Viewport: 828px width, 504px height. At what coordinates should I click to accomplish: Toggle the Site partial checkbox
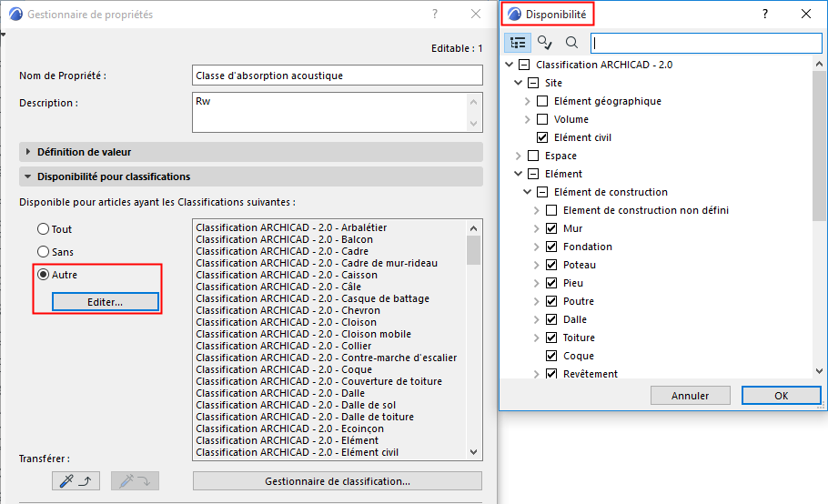533,83
